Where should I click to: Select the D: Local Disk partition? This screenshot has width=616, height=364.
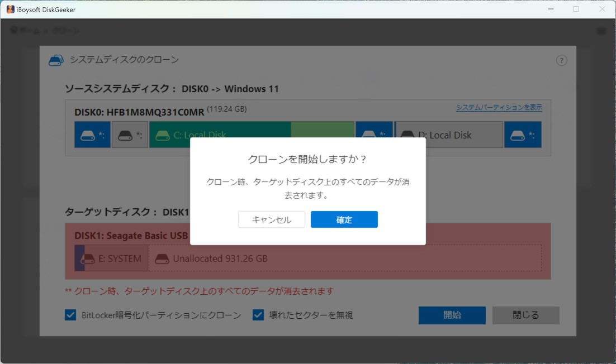449,135
